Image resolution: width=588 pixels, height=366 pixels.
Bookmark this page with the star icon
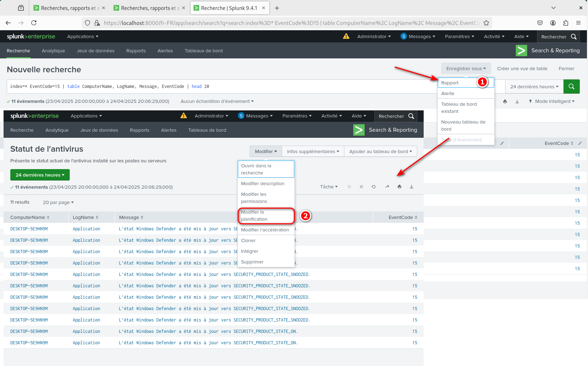pyautogui.click(x=486, y=23)
